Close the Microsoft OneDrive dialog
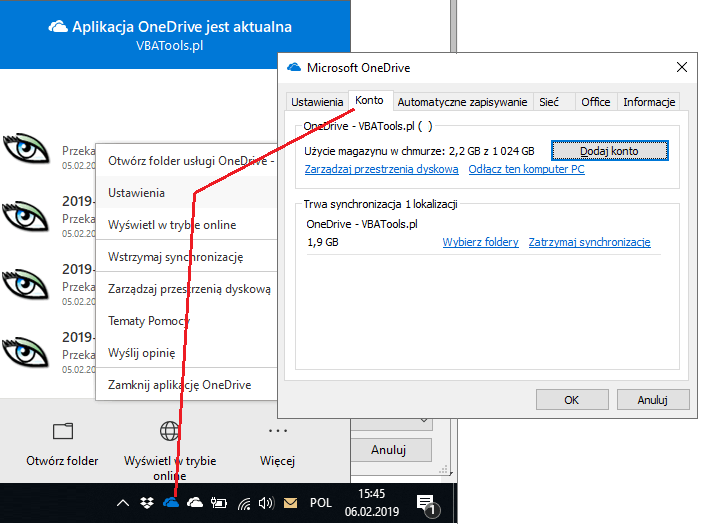This screenshot has height=524, width=704. click(x=682, y=67)
